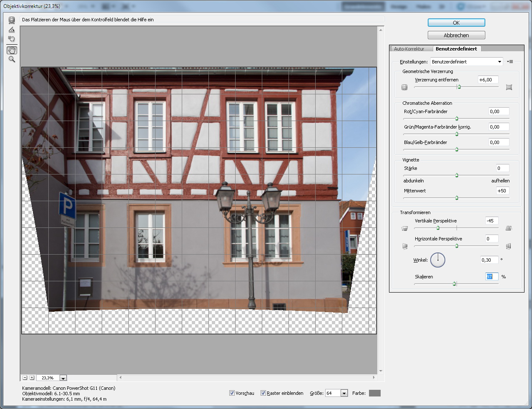Disable the Raster einblenden checkbox
Image resolution: width=532 pixels, height=409 pixels.
[263, 393]
